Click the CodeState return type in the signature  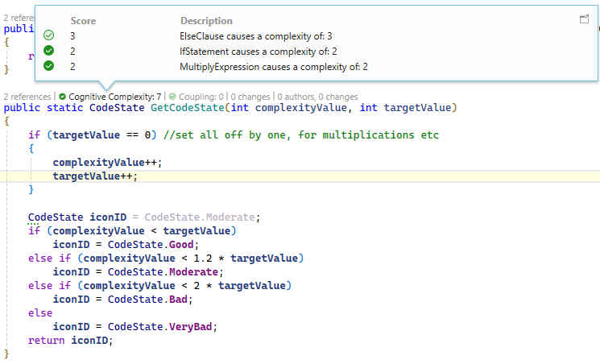pos(117,108)
